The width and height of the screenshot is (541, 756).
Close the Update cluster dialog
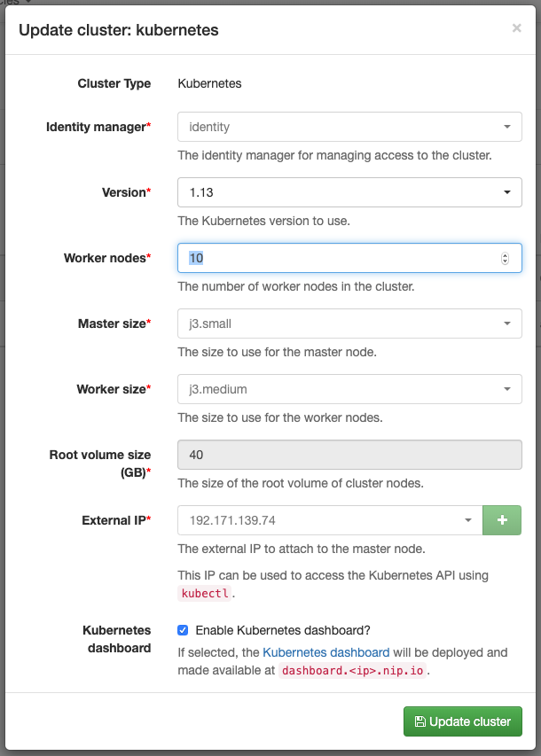[516, 28]
